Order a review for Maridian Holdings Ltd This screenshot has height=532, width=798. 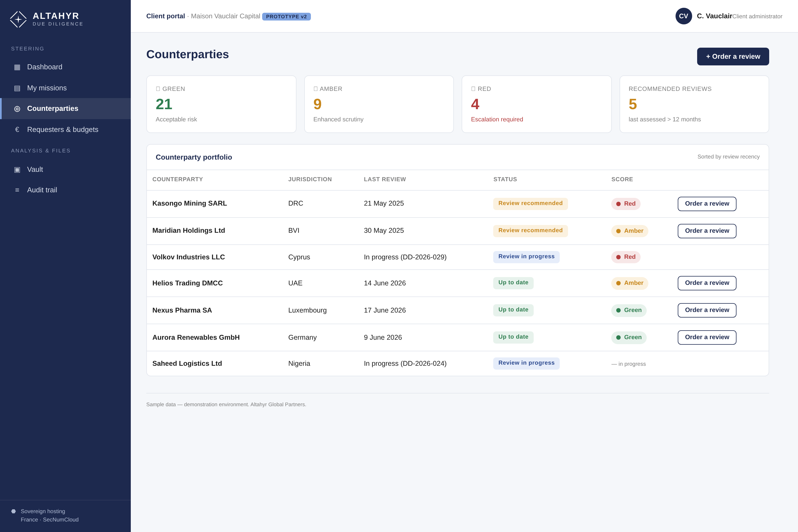pos(707,231)
